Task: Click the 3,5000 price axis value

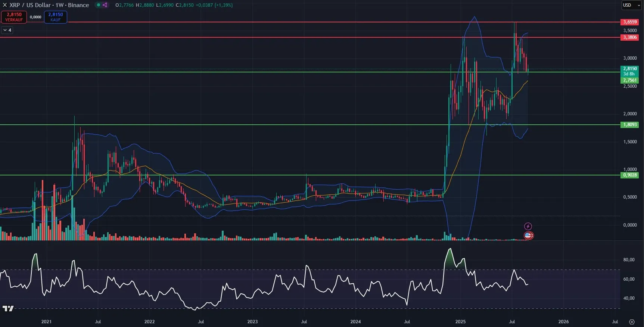Action: [630, 31]
